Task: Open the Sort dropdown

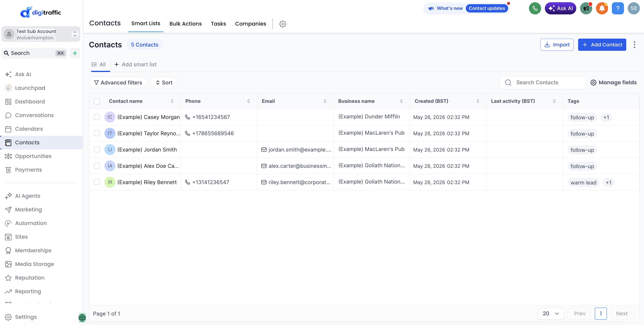Action: [x=164, y=83]
